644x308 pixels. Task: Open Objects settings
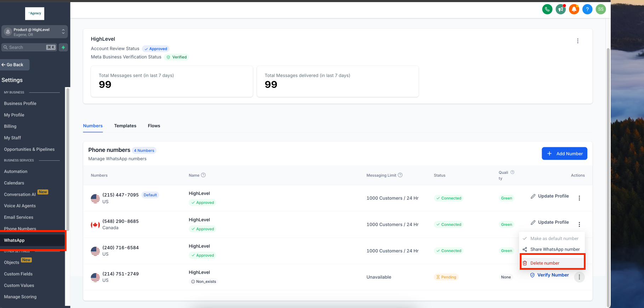(x=12, y=262)
